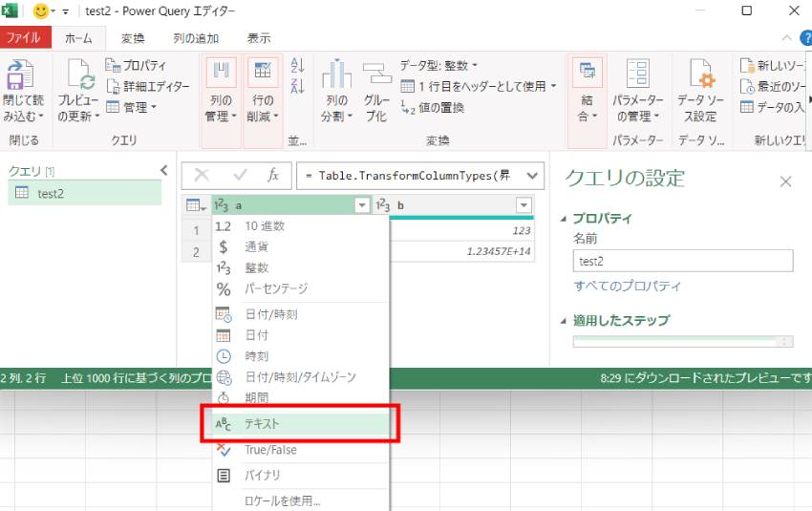The image size is (812, 511).
Task: Click the cell with value 123
Action: tap(460, 230)
